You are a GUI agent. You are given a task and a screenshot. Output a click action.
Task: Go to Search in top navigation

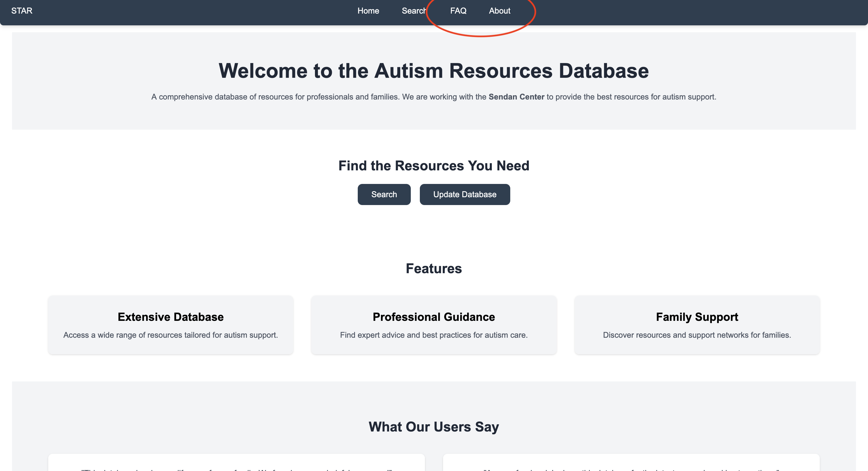point(414,11)
